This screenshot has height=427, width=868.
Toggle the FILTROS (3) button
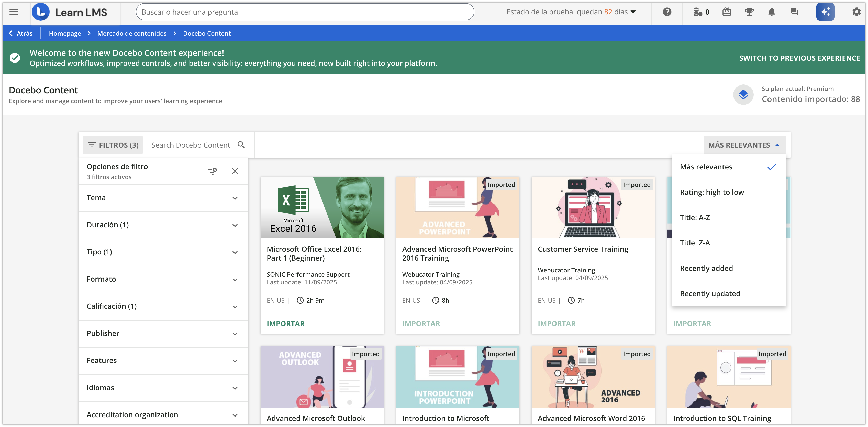(x=113, y=145)
